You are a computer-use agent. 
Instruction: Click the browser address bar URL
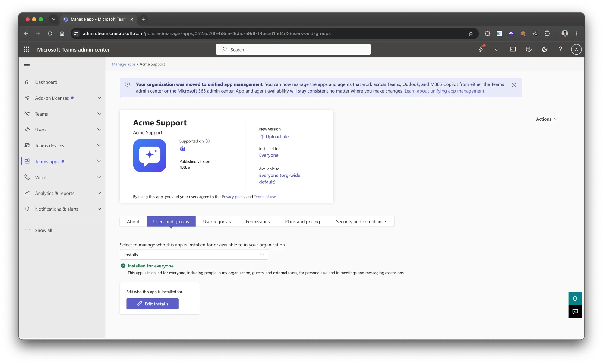tap(207, 33)
